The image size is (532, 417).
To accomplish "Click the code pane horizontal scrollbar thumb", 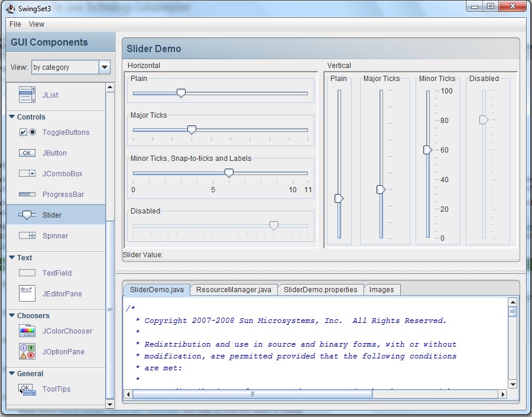I will pyautogui.click(x=252, y=395).
